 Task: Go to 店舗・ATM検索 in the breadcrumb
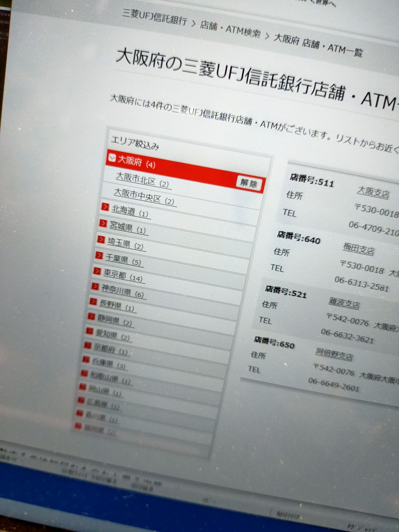pyautogui.click(x=230, y=30)
